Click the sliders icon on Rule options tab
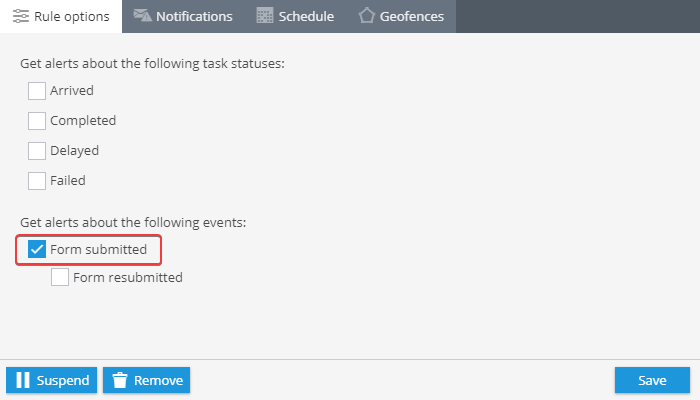This screenshot has width=700, height=400. [21, 16]
